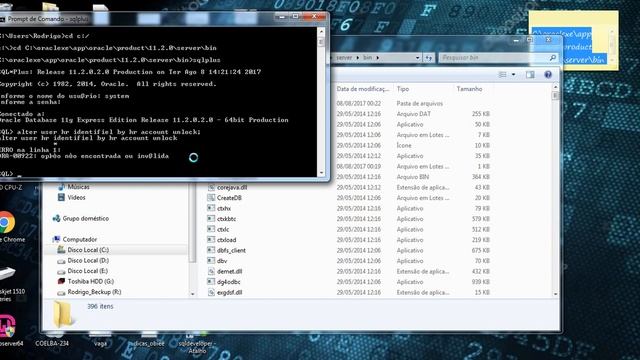Select the dbfs_client application icon
The height and width of the screenshot is (360, 640).
click(x=211, y=250)
